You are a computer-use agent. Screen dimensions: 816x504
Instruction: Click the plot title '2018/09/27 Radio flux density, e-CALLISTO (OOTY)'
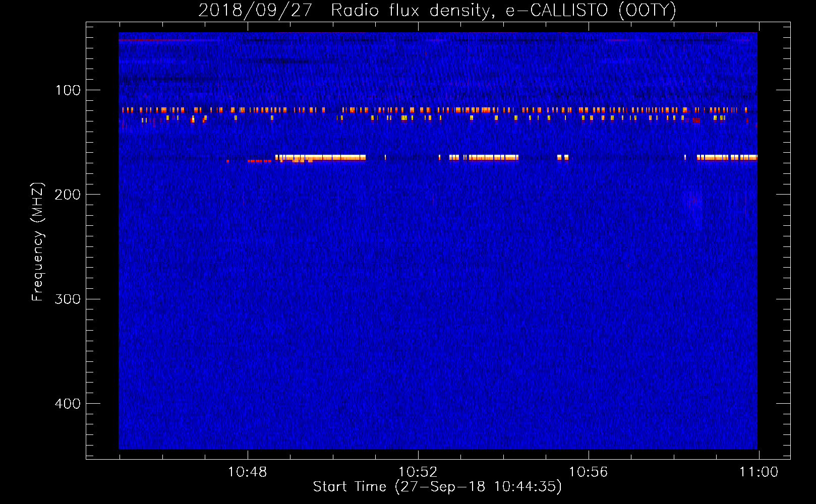437,11
